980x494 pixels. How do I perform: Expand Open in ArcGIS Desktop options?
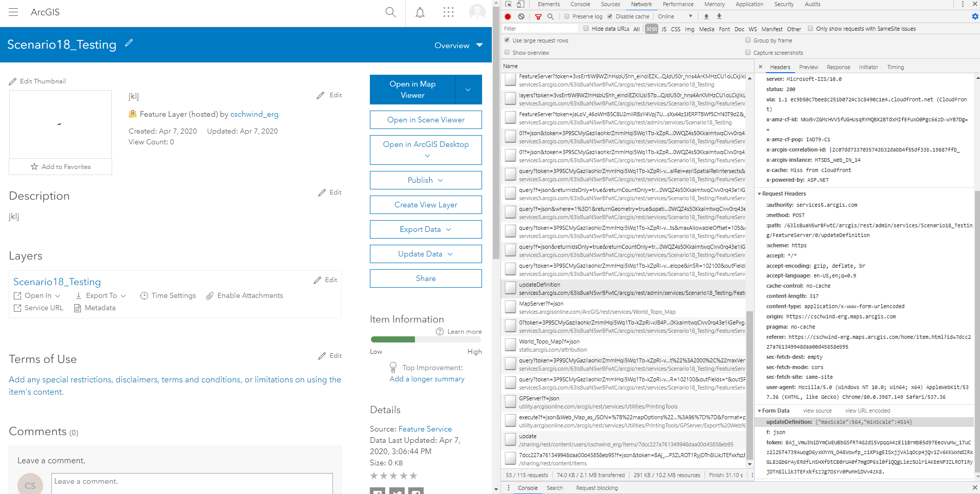tap(426, 150)
